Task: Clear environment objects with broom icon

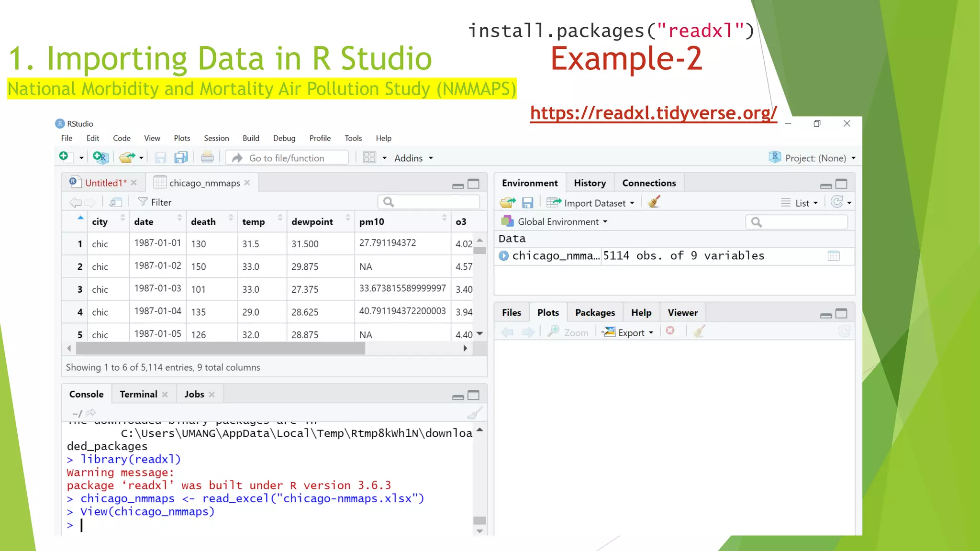Action: [x=654, y=202]
